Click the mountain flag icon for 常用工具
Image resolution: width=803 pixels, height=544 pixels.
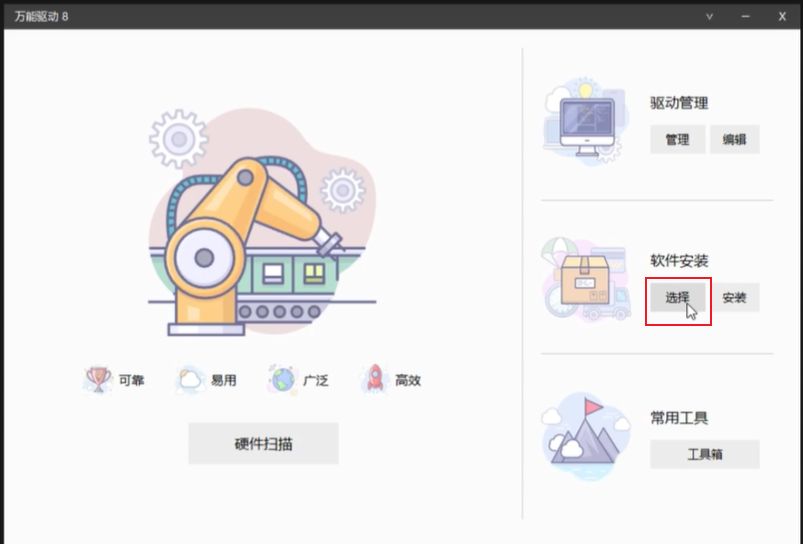point(586,436)
